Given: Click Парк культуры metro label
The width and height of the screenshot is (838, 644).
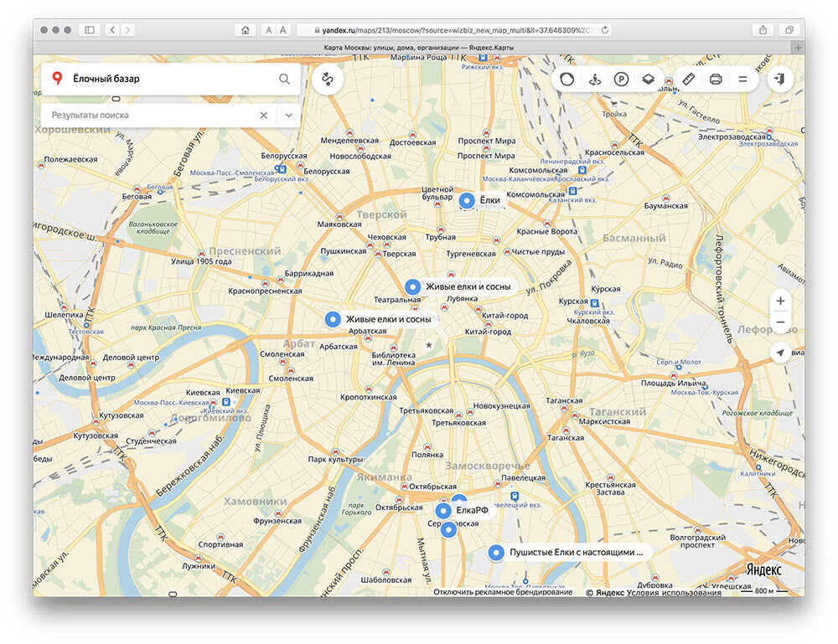Looking at the screenshot, I should point(336,459).
